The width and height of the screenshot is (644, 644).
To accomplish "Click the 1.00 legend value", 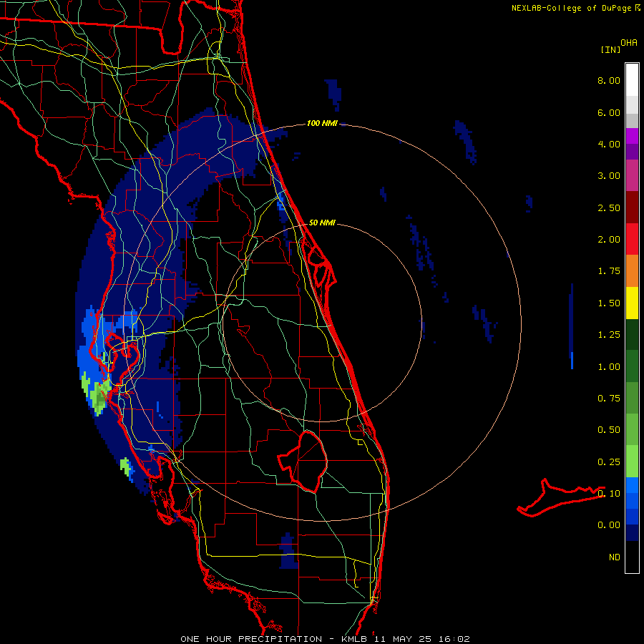I will point(609,367).
